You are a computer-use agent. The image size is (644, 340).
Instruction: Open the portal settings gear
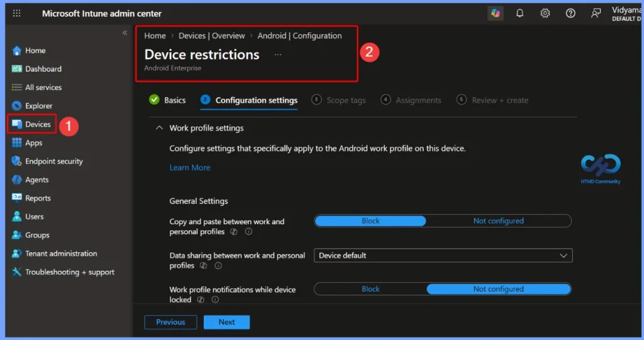point(545,13)
